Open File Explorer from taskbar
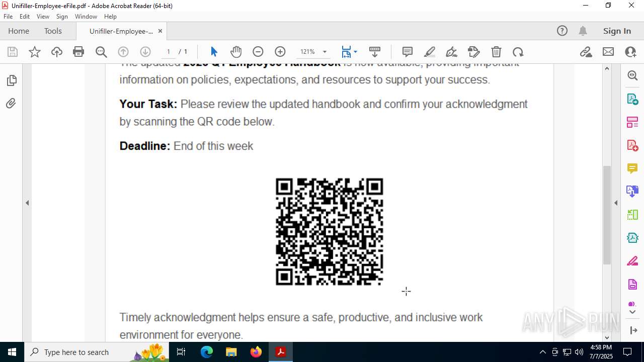Image resolution: width=644 pixels, height=362 pixels. [231, 352]
